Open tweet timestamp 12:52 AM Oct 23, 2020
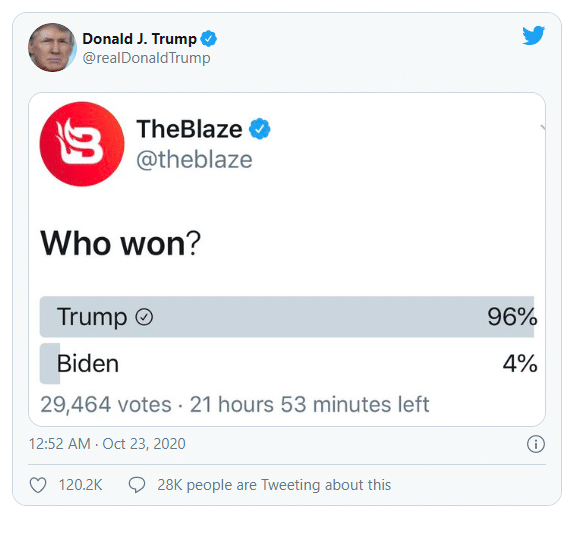The image size is (584, 539). pyautogui.click(x=107, y=444)
